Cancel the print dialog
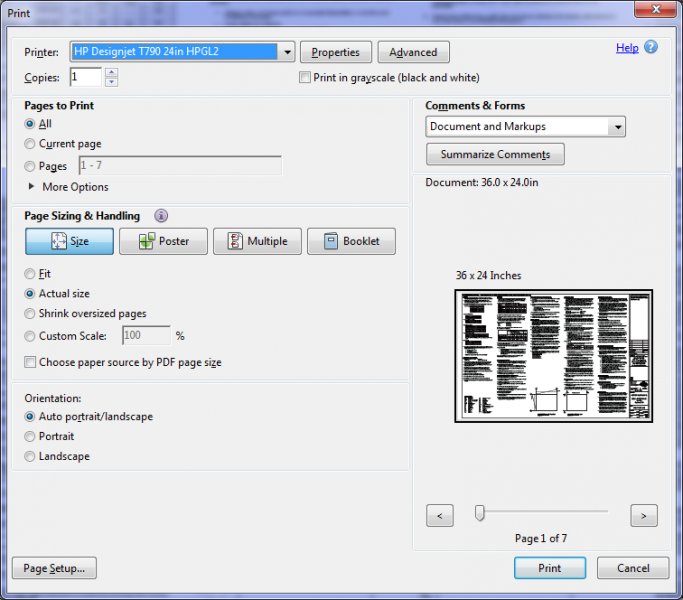This screenshot has width=683, height=600. pos(633,568)
